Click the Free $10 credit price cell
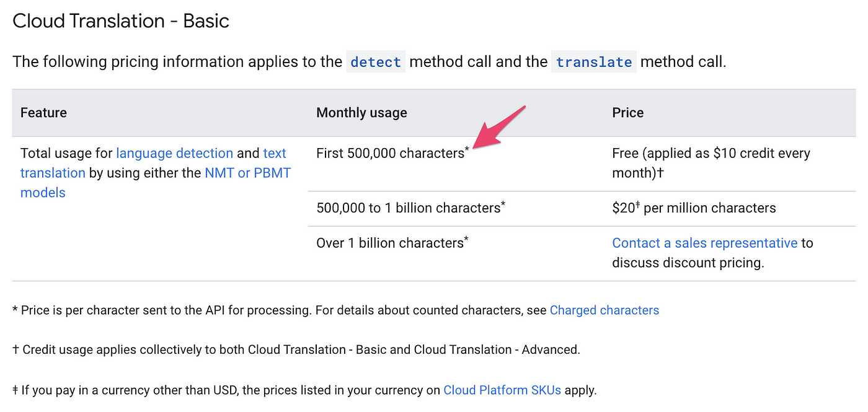This screenshot has width=868, height=412. (x=711, y=163)
